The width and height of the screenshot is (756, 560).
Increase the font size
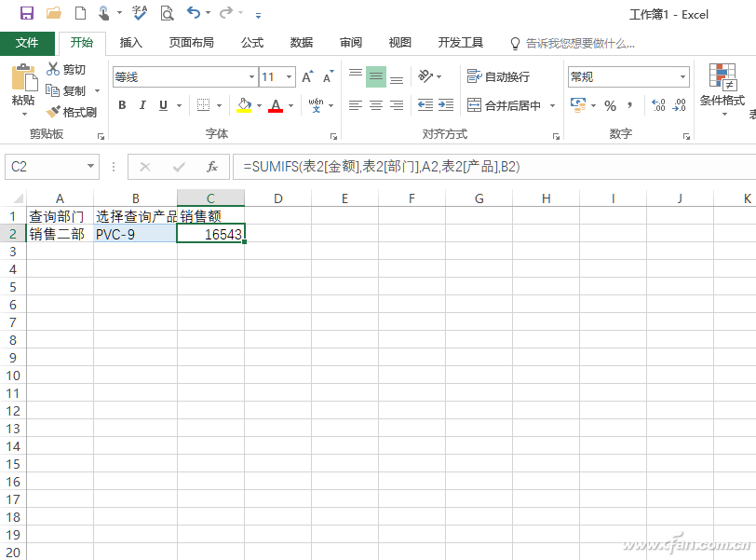pyautogui.click(x=307, y=76)
